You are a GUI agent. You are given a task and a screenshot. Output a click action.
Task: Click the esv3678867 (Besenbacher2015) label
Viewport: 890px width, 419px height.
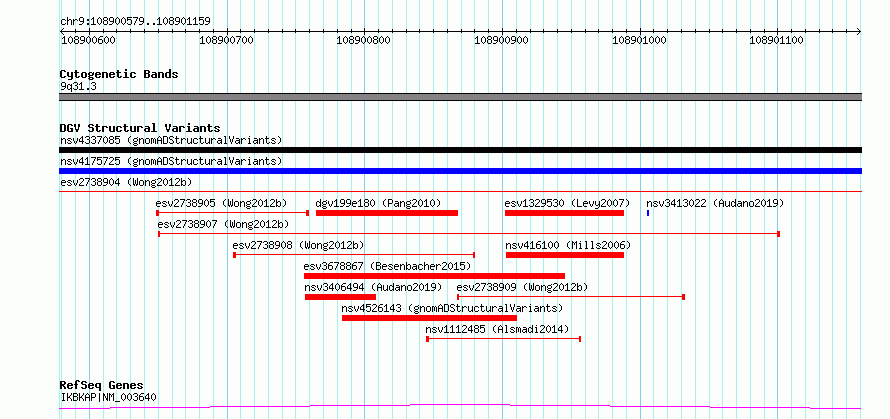tap(387, 266)
